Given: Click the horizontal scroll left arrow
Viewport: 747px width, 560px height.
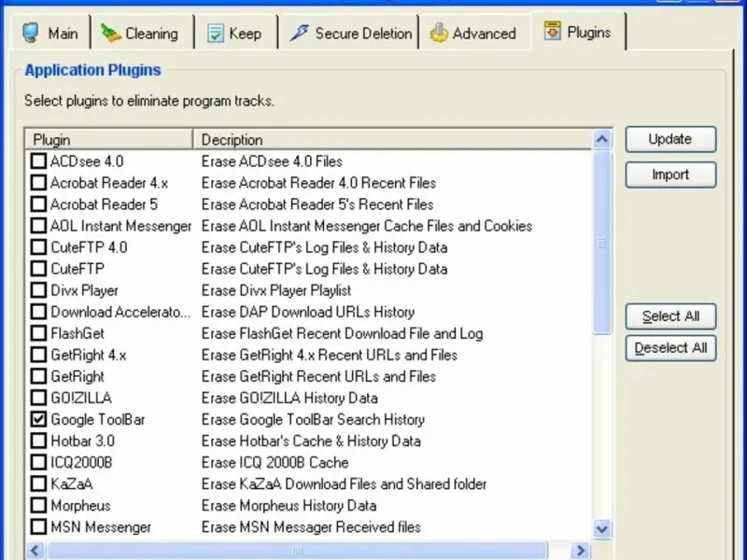Looking at the screenshot, I should point(35,551).
